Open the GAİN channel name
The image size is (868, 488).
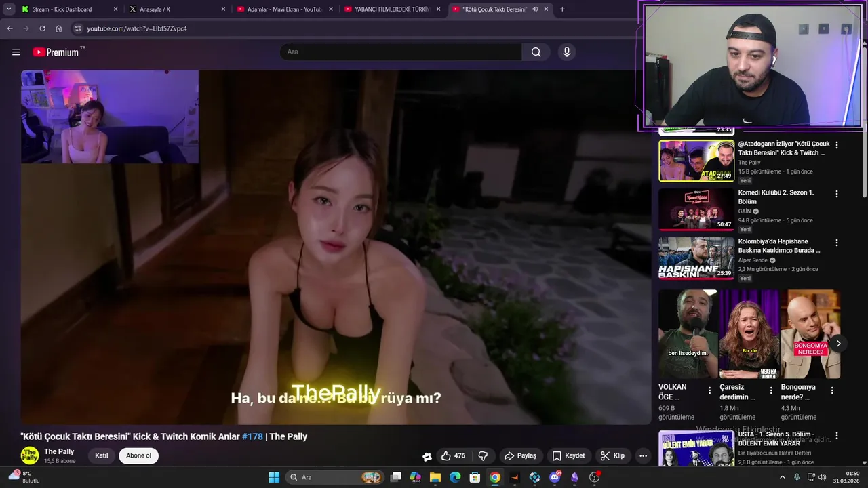click(x=745, y=211)
